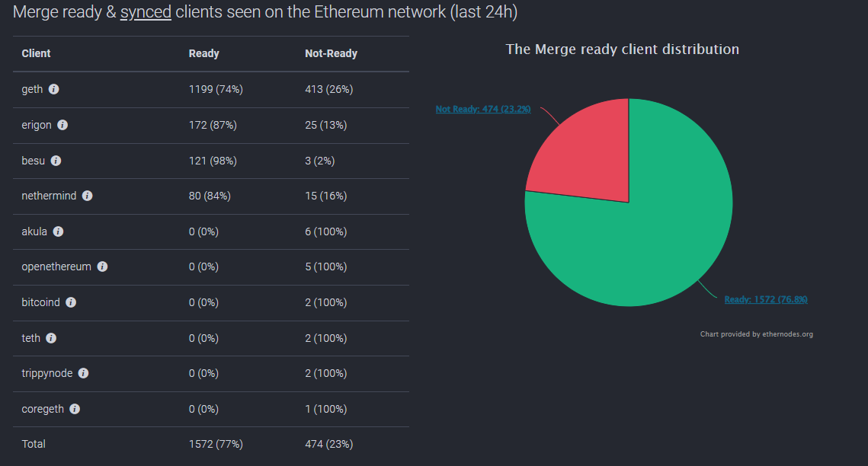Click the teth info icon

51,338
